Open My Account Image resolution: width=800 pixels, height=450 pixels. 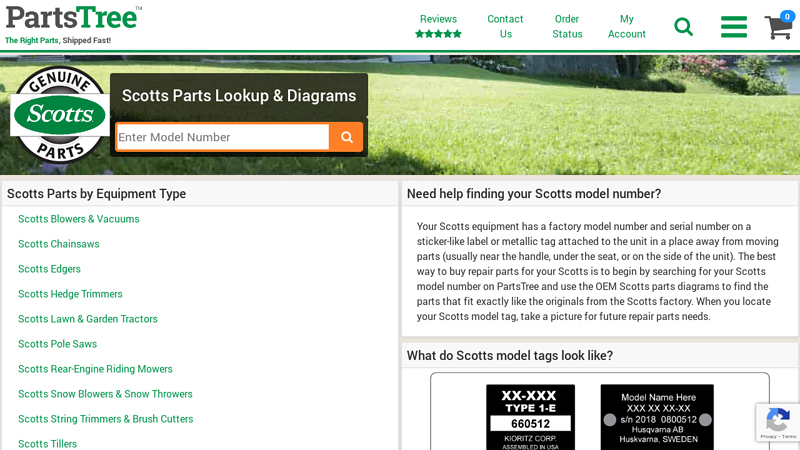627,27
